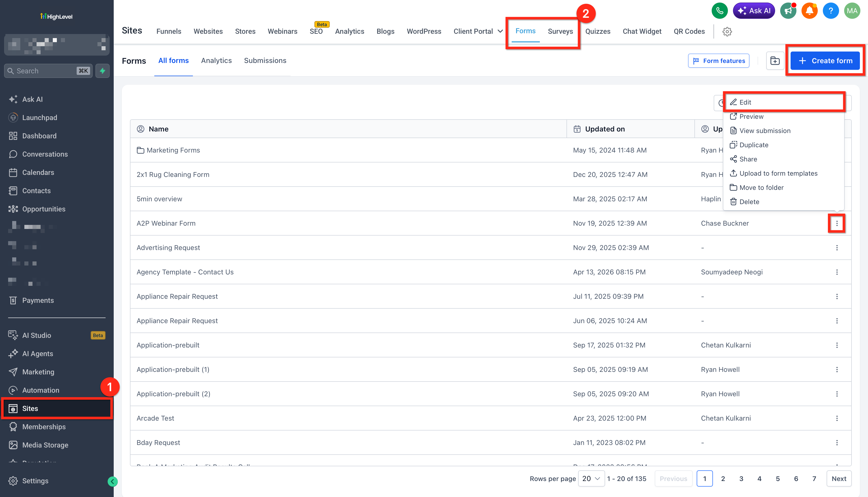Open the account switcher at sidebar top

[x=57, y=45]
